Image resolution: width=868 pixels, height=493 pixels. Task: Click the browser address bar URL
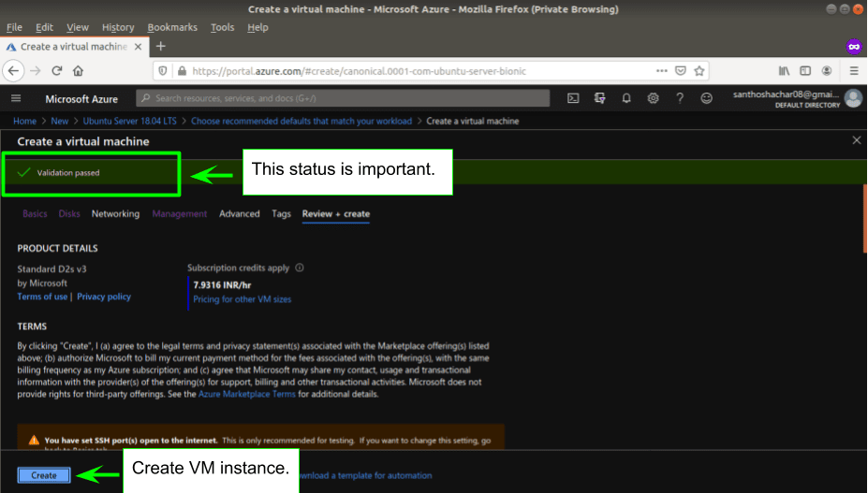pyautogui.click(x=360, y=71)
